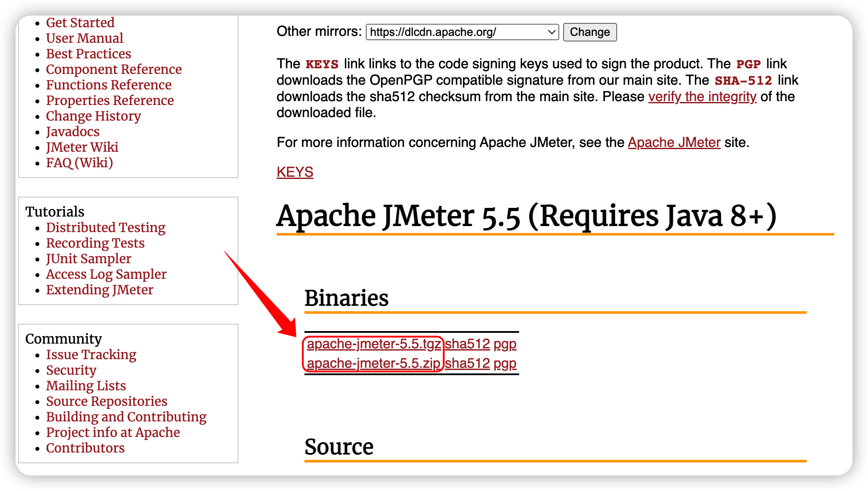Open the JMeter Wiki
Viewport: 868px width, 491px height.
(82, 147)
